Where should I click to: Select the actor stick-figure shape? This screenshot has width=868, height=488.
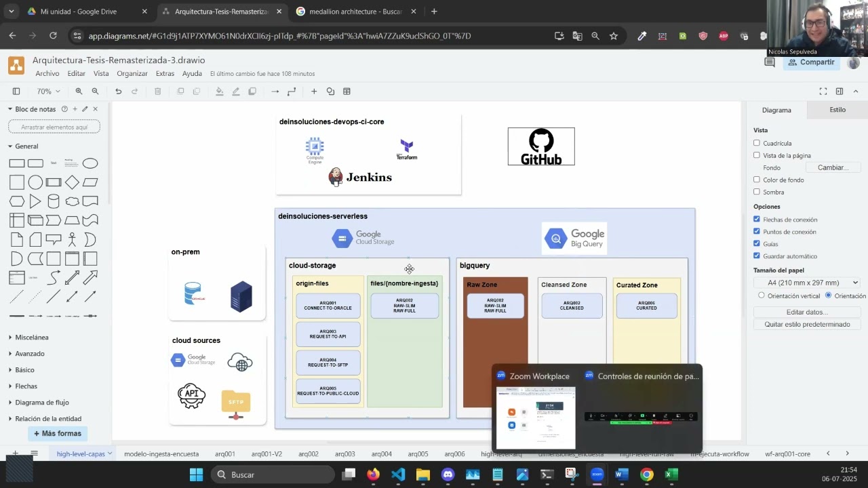tap(72, 239)
